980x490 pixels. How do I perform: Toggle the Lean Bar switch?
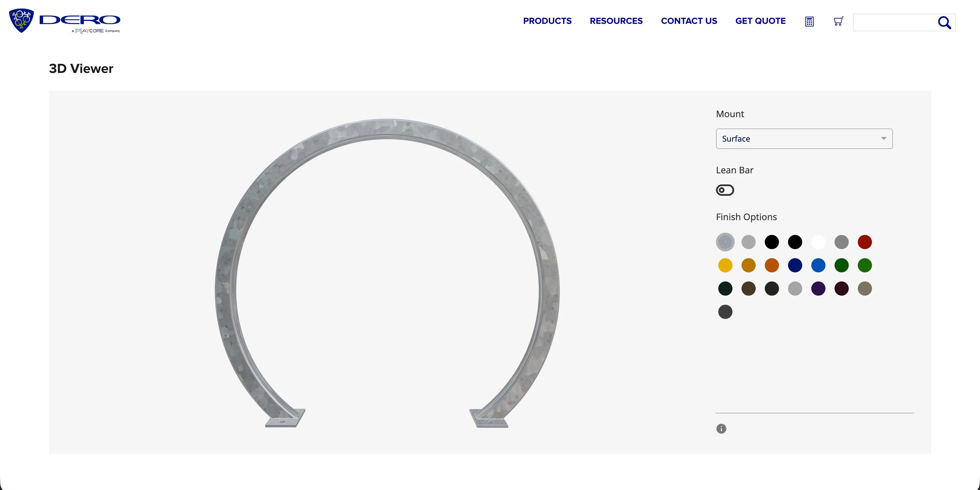coord(725,190)
